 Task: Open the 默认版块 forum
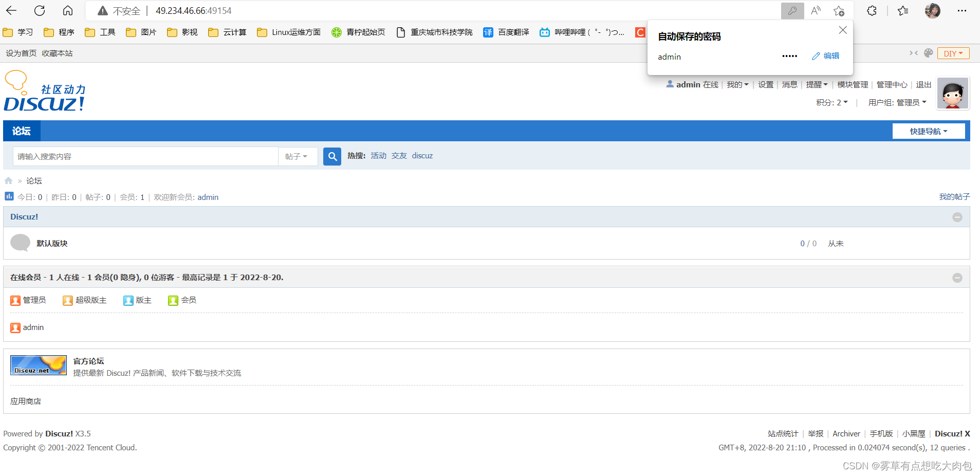(52, 244)
